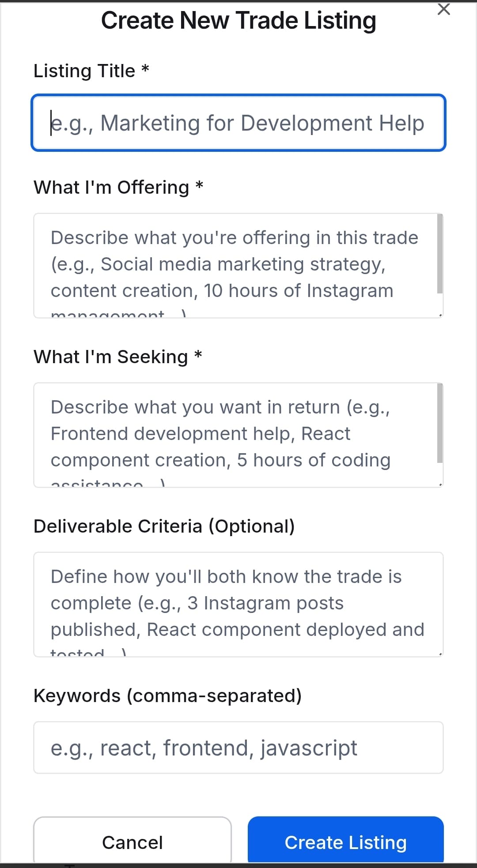Click the resize handle of the Offering textarea
477x868 pixels.
click(x=440, y=313)
